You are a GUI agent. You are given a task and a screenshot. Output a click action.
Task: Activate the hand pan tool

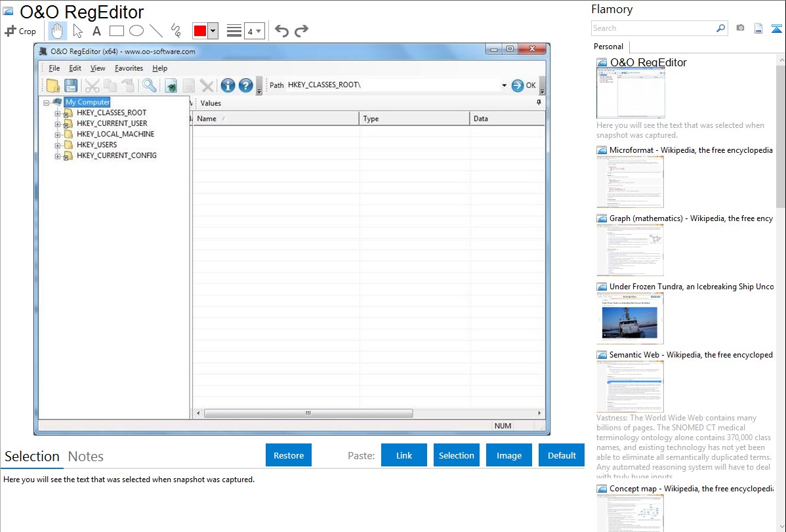[57, 31]
